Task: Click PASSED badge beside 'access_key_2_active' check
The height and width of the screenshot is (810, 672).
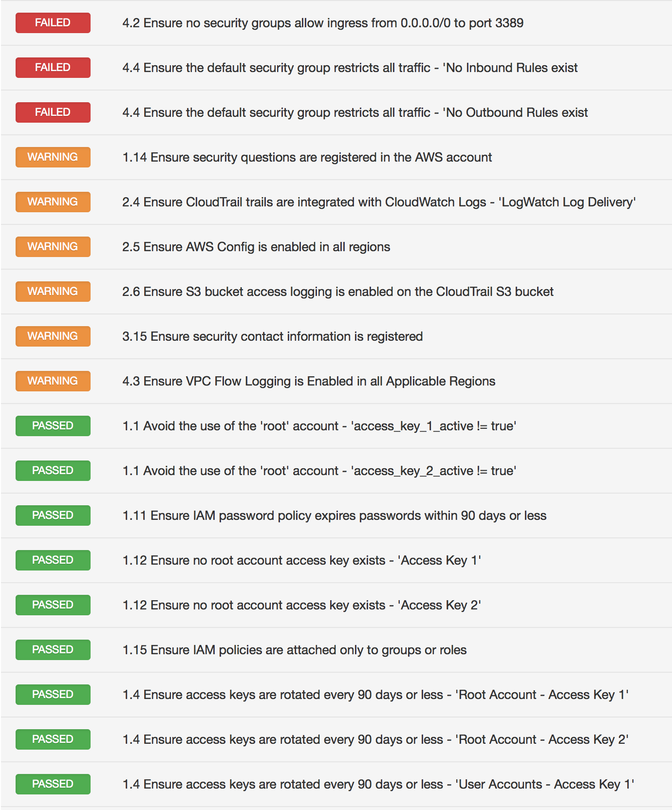Action: point(53,471)
